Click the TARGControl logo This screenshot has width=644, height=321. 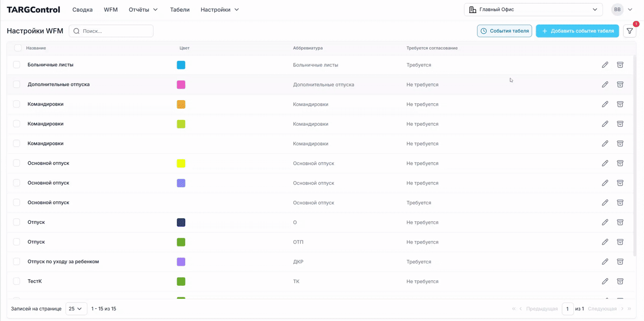click(33, 10)
